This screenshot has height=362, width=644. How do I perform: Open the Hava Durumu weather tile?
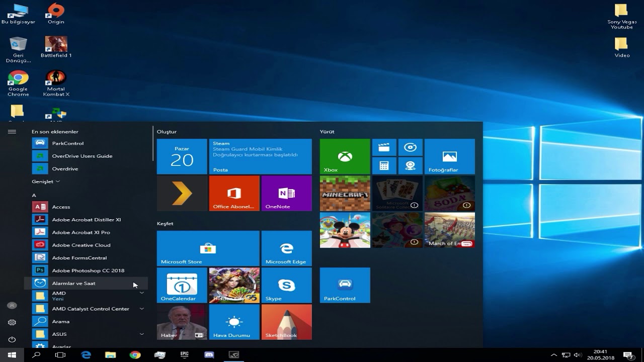(234, 322)
